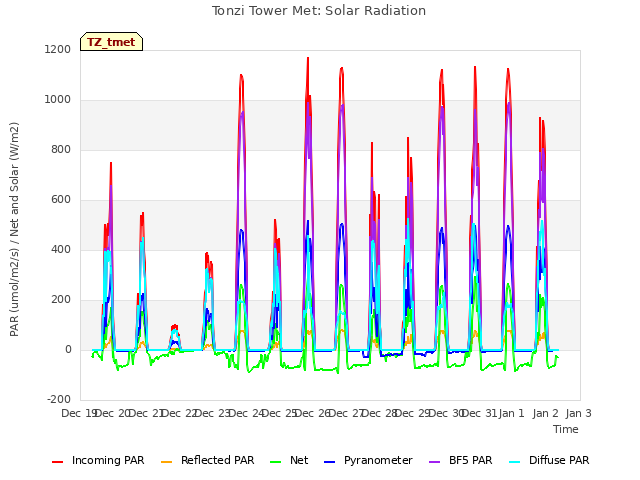Click the blue Pyranometer legend swatch
This screenshot has height=480, width=640.
coord(329,462)
